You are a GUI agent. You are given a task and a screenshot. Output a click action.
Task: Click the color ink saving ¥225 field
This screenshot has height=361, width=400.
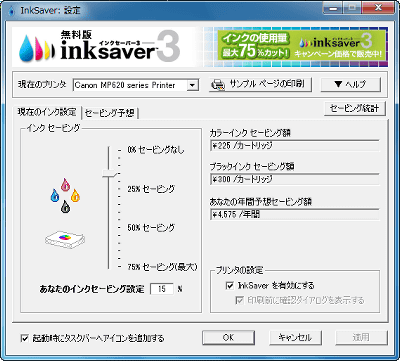295,146
